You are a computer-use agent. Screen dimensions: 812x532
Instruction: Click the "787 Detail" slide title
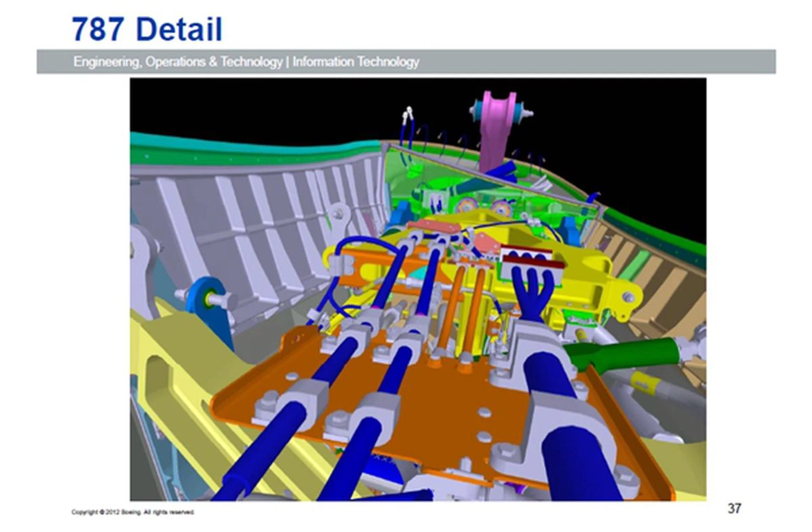click(147, 29)
